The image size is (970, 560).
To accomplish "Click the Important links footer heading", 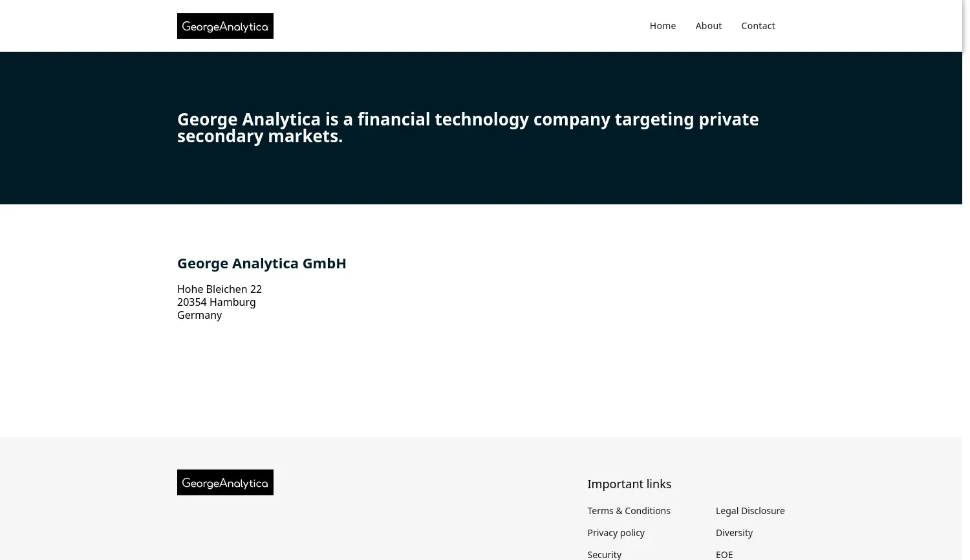I will [x=629, y=484].
